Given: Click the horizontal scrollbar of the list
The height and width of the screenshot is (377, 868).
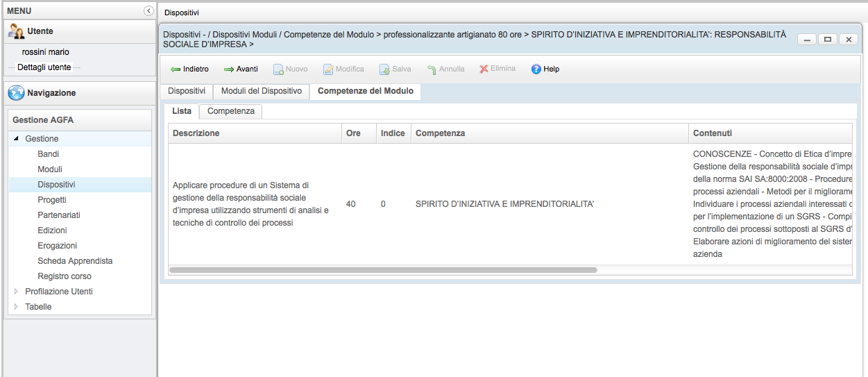Looking at the screenshot, I should [x=383, y=269].
